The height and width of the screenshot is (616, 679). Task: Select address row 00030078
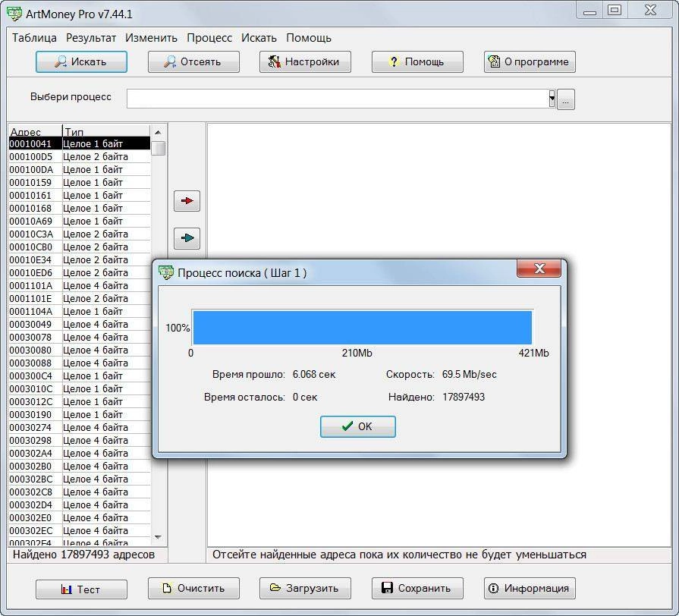[80, 338]
